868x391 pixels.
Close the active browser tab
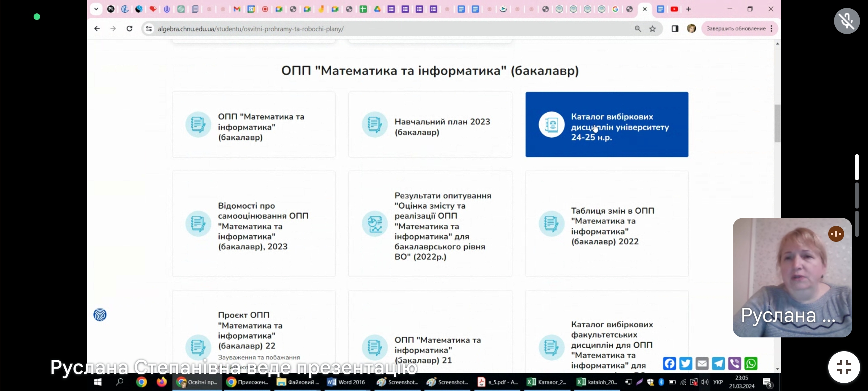[644, 9]
